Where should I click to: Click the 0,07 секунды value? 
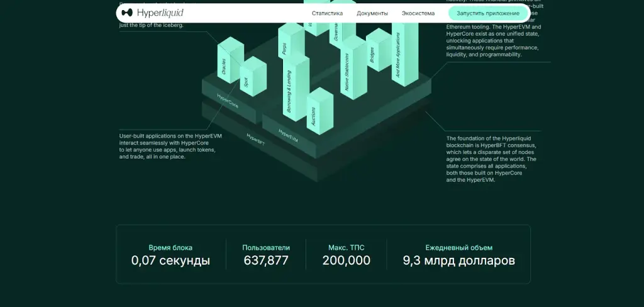point(170,260)
